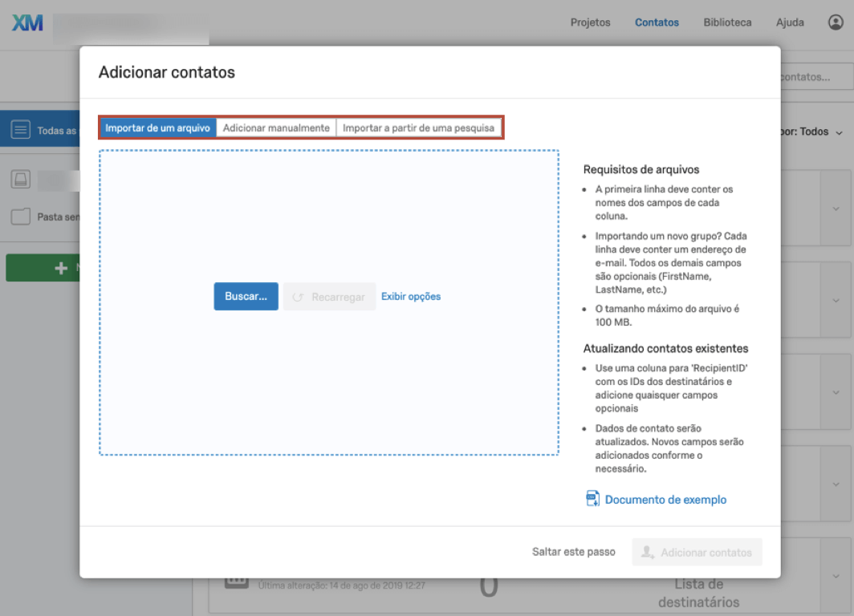Click the green plus button in sidebar
The image size is (854, 616).
click(43, 268)
